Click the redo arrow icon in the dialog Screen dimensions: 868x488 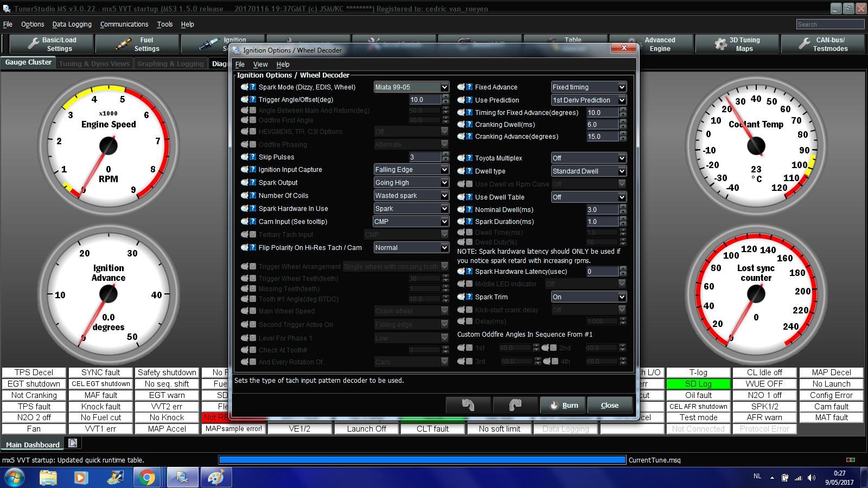(515, 405)
